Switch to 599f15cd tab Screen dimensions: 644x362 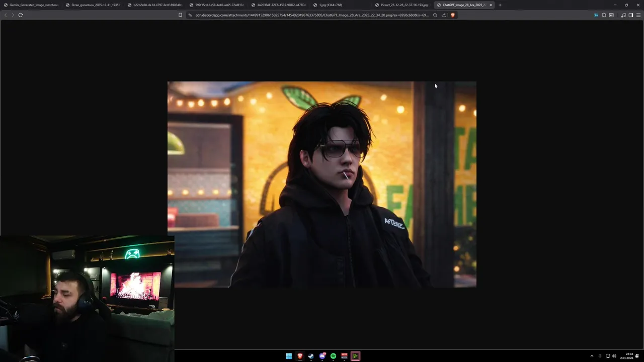pyautogui.click(x=217, y=5)
